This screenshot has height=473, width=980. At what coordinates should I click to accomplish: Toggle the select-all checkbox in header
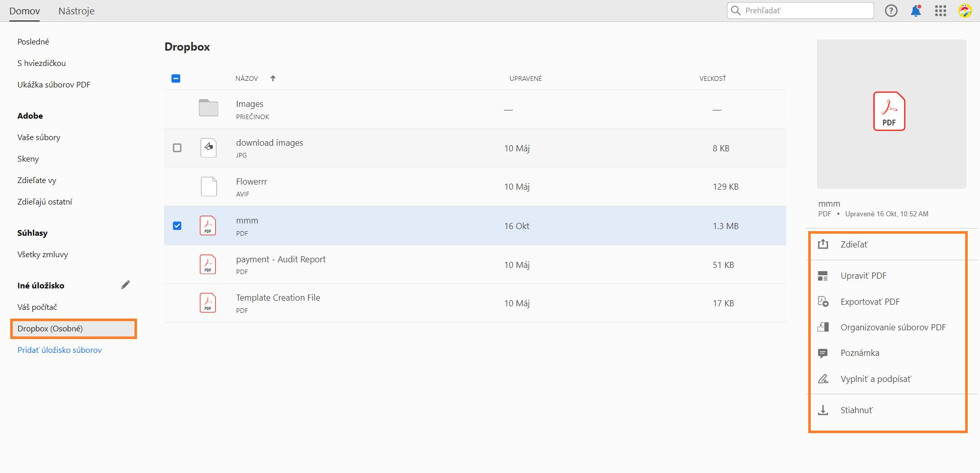[x=176, y=78]
